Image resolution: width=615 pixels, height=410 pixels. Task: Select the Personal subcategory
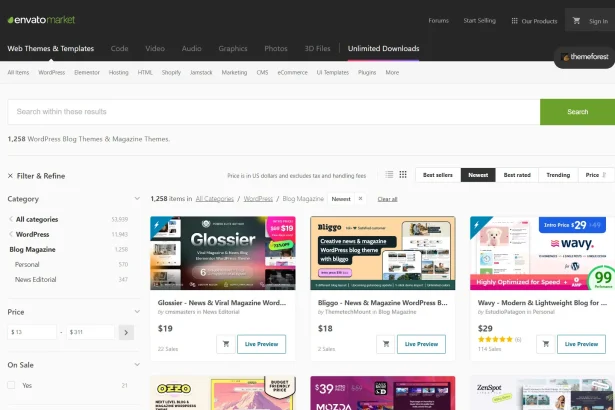27,264
